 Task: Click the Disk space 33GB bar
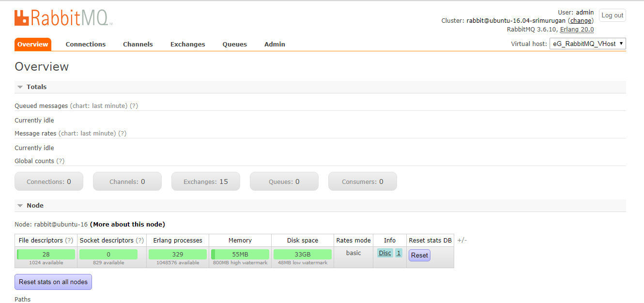coord(303,254)
